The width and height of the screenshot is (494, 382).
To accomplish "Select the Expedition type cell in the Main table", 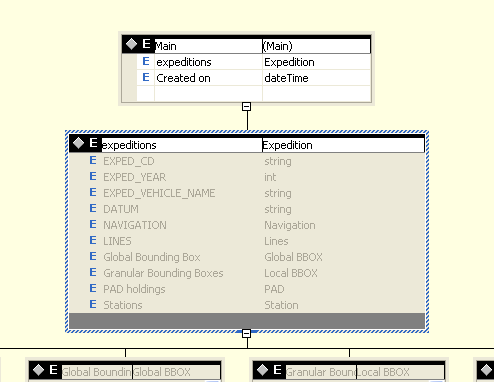I will coord(316,62).
